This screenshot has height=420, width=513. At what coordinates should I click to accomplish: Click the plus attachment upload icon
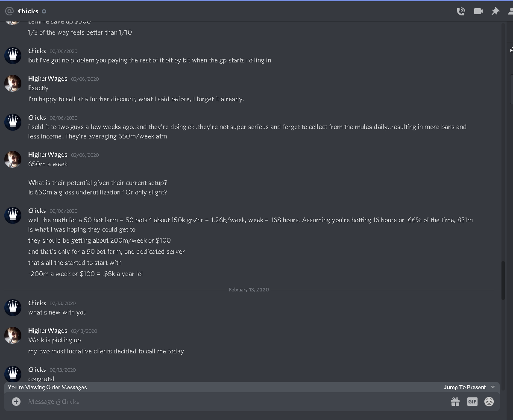pos(16,402)
